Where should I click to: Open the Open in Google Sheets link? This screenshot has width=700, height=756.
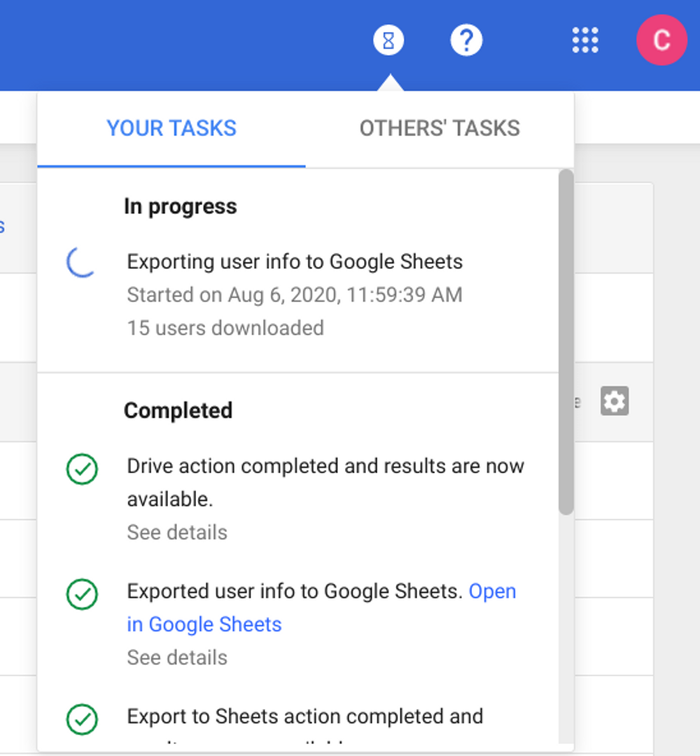(321, 608)
